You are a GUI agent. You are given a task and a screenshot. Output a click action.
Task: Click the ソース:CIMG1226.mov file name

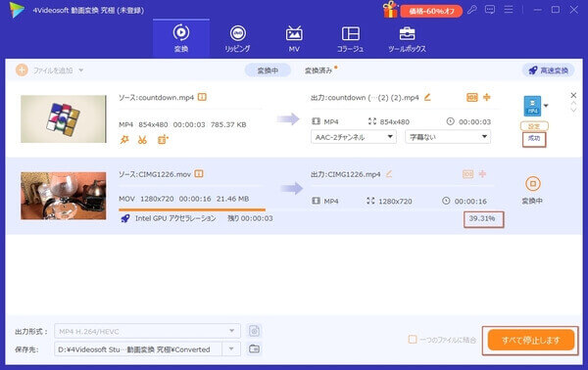(155, 174)
